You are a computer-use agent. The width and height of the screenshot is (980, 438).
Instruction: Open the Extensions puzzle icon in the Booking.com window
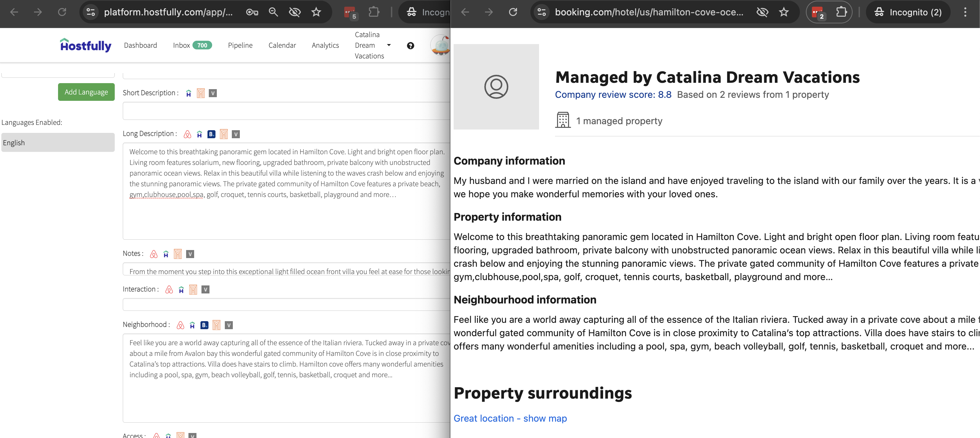(x=842, y=12)
